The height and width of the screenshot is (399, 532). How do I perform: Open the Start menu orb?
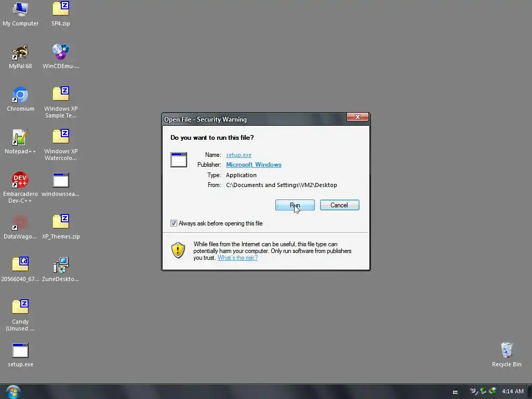pos(13,392)
